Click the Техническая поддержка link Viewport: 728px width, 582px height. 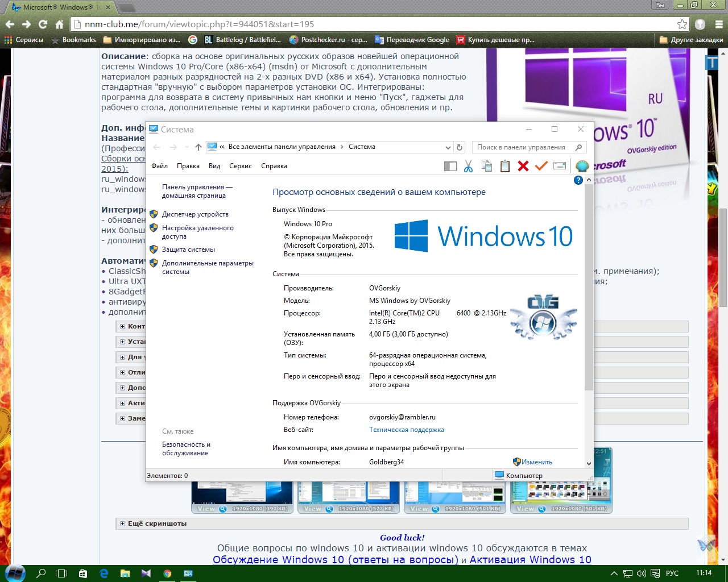(x=407, y=430)
